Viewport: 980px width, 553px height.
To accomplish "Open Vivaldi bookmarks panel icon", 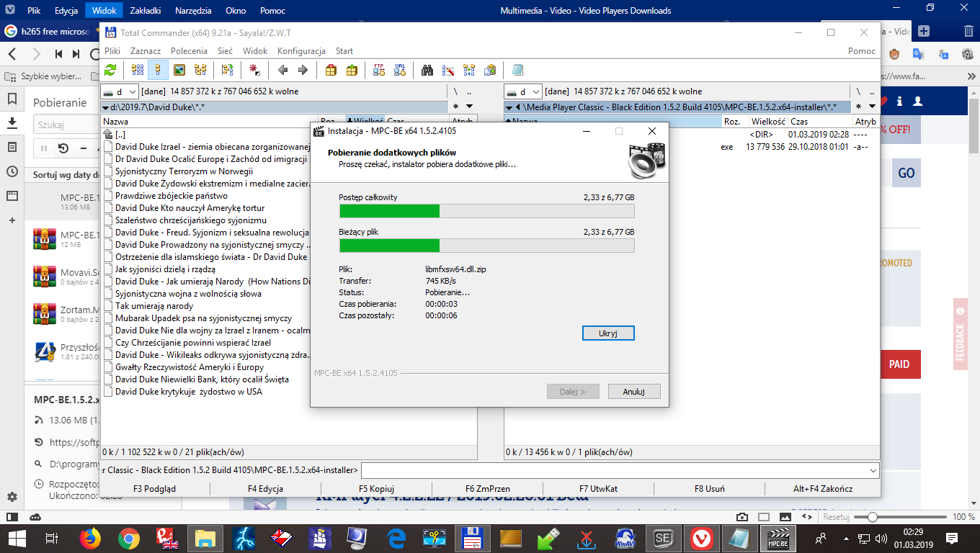I will 12,99.
